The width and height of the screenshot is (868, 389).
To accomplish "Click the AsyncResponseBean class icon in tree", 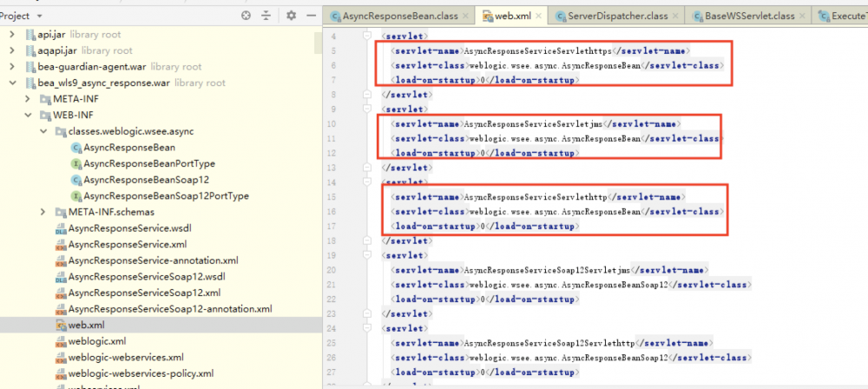I will tap(76, 148).
